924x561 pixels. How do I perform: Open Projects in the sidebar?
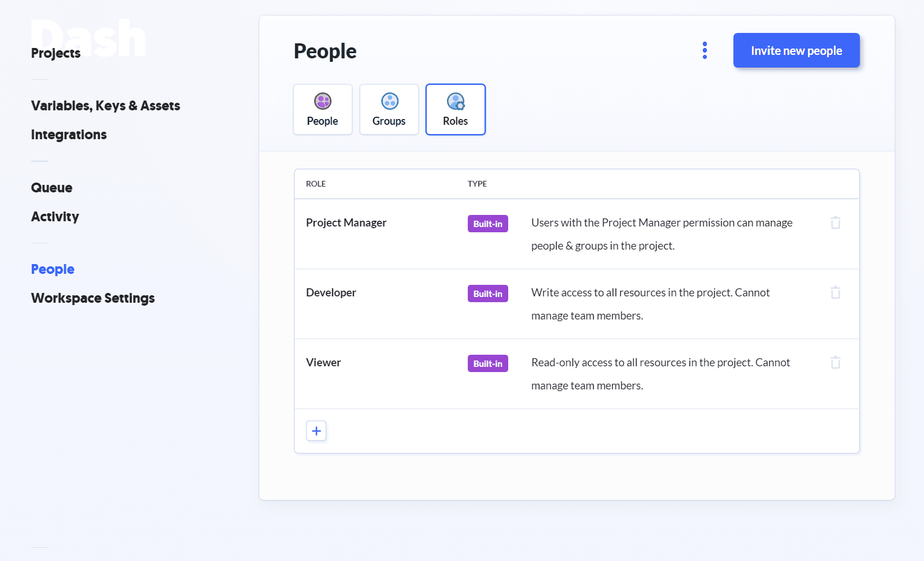55,53
